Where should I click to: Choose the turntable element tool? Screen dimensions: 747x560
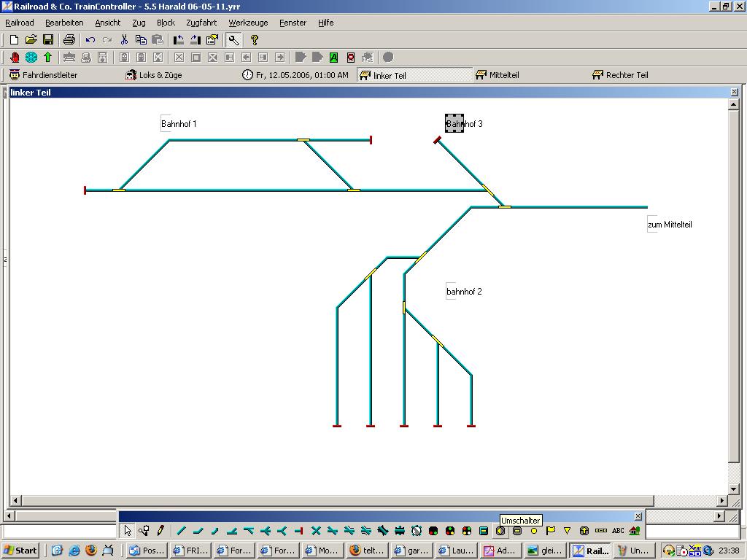point(417,531)
